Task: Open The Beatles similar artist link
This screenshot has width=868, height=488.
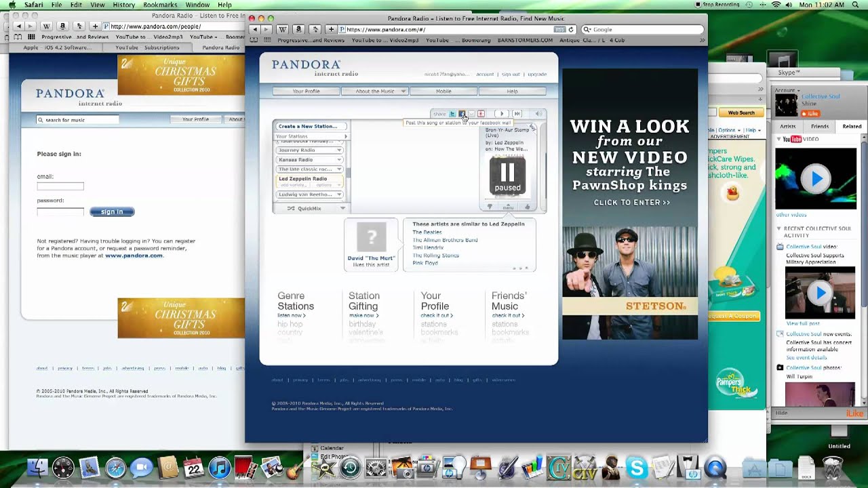Action: 427,232
